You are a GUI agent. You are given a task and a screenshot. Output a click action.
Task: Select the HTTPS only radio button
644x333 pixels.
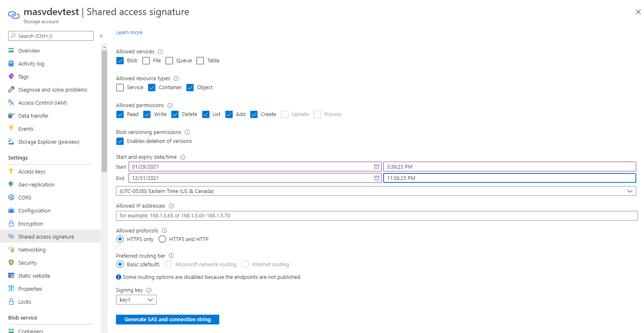[120, 239]
